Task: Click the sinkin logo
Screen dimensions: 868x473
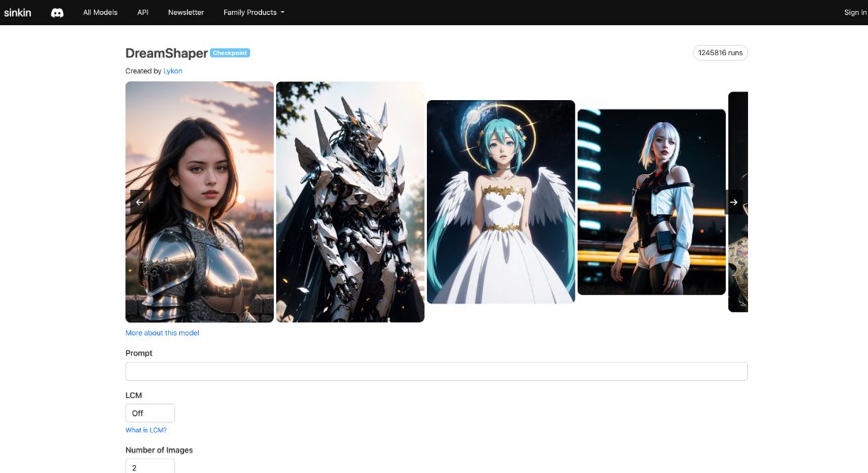Action: click(17, 12)
